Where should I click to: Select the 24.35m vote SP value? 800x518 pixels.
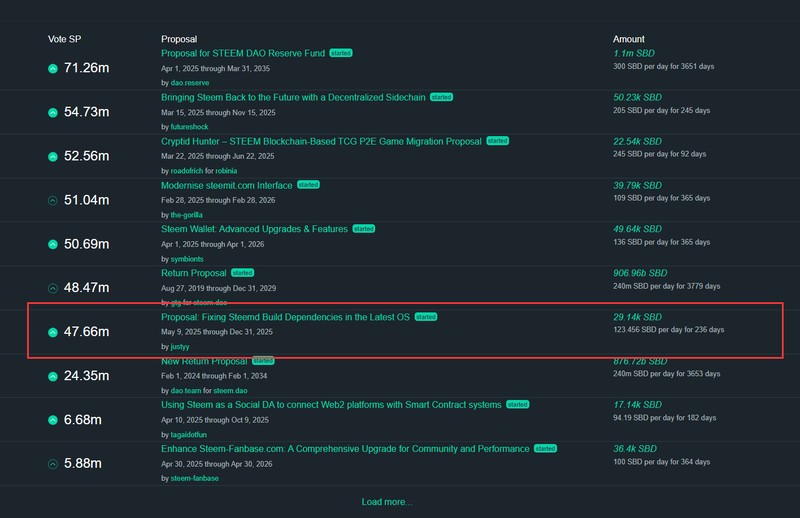pos(86,376)
